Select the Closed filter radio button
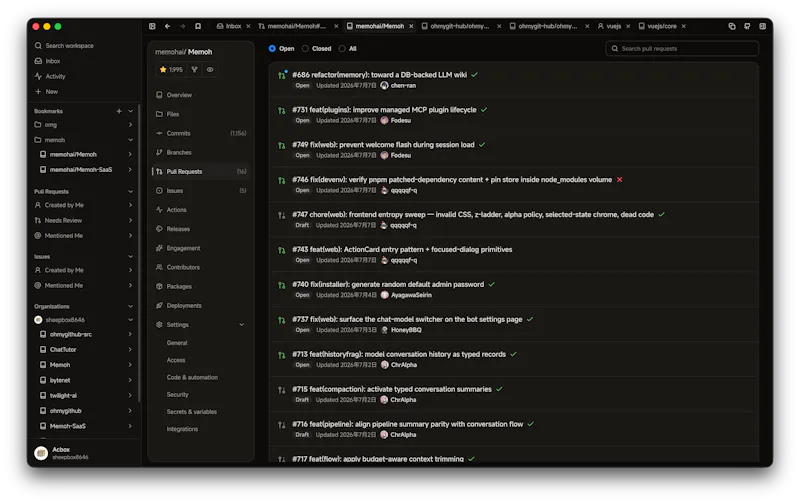Image resolution: width=800 pixels, height=503 pixels. (x=305, y=48)
